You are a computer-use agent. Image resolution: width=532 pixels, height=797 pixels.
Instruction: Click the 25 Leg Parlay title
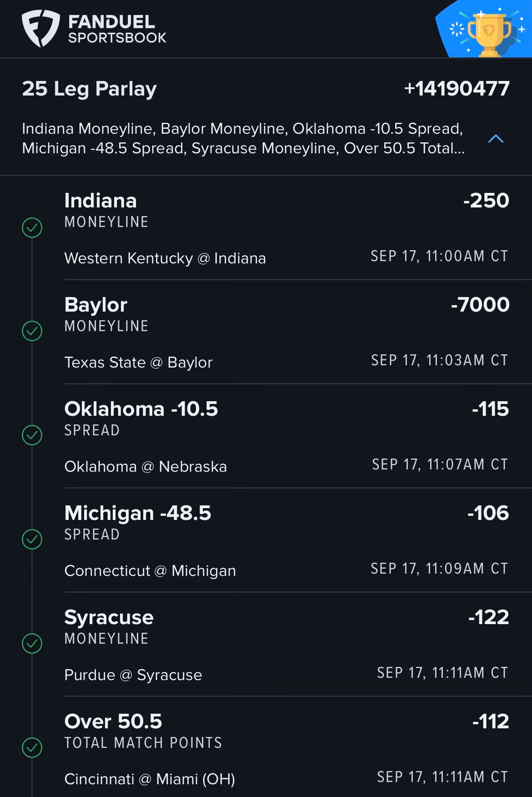(89, 89)
